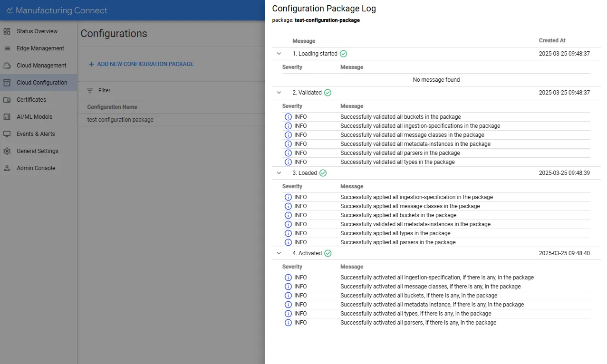The image size is (607, 364).
Task: Click the Admin Console person icon
Action: click(7, 168)
